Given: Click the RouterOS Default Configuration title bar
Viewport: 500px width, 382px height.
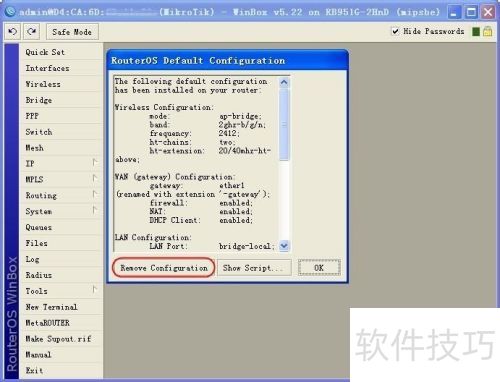Looking at the screenshot, I should [228, 60].
